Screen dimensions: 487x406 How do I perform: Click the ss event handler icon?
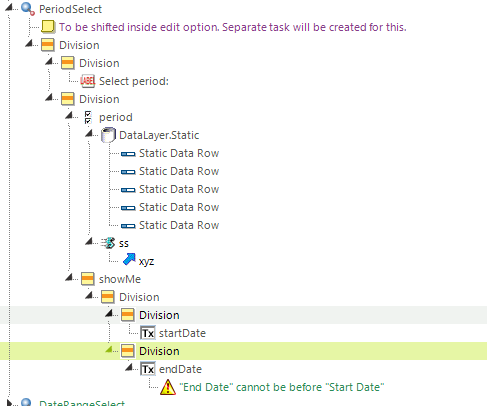(x=108, y=243)
